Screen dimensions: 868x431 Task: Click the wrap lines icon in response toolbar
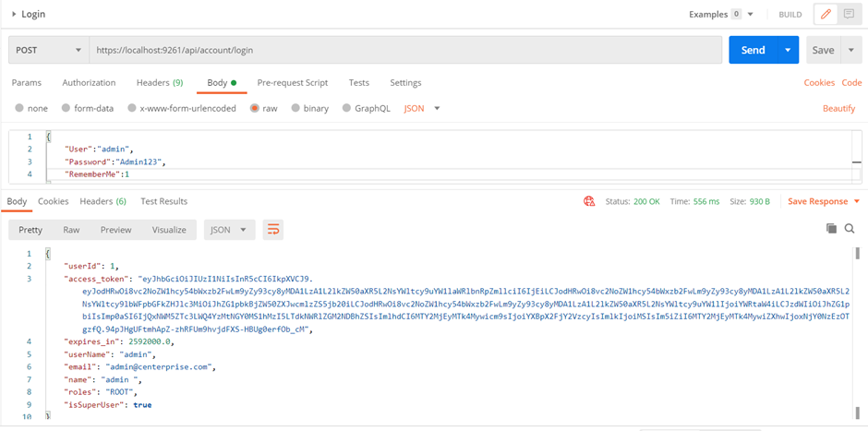(272, 230)
